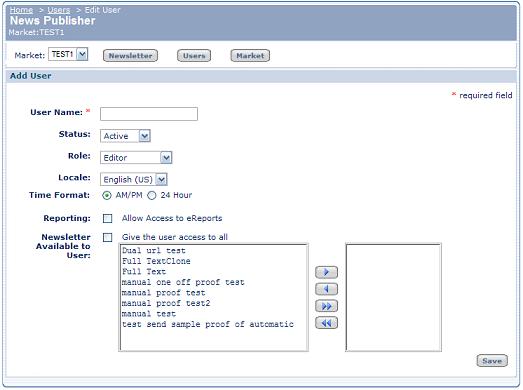Select 'manual proof test' list item
The width and height of the screenshot is (523, 390).
(x=213, y=293)
